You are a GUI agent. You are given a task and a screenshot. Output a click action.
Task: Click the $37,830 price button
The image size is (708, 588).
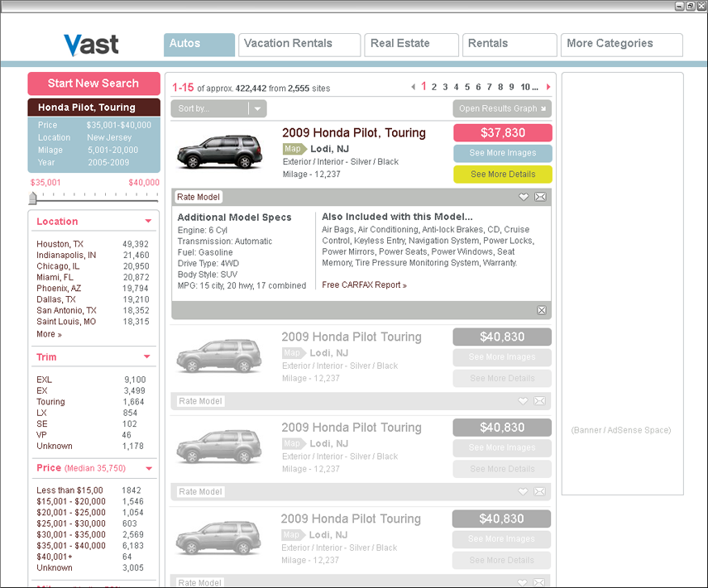(x=503, y=133)
